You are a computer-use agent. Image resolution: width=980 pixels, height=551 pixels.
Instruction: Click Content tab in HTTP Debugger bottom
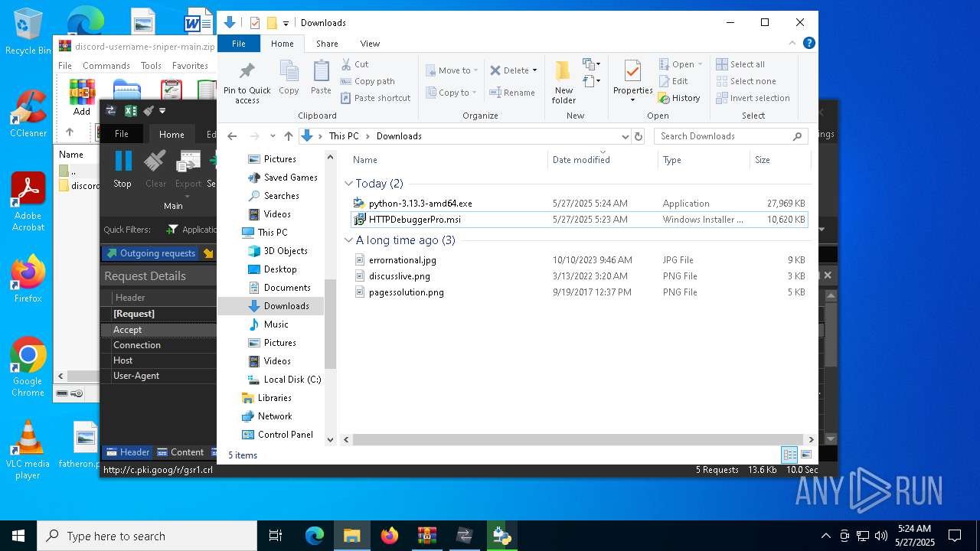coord(180,452)
